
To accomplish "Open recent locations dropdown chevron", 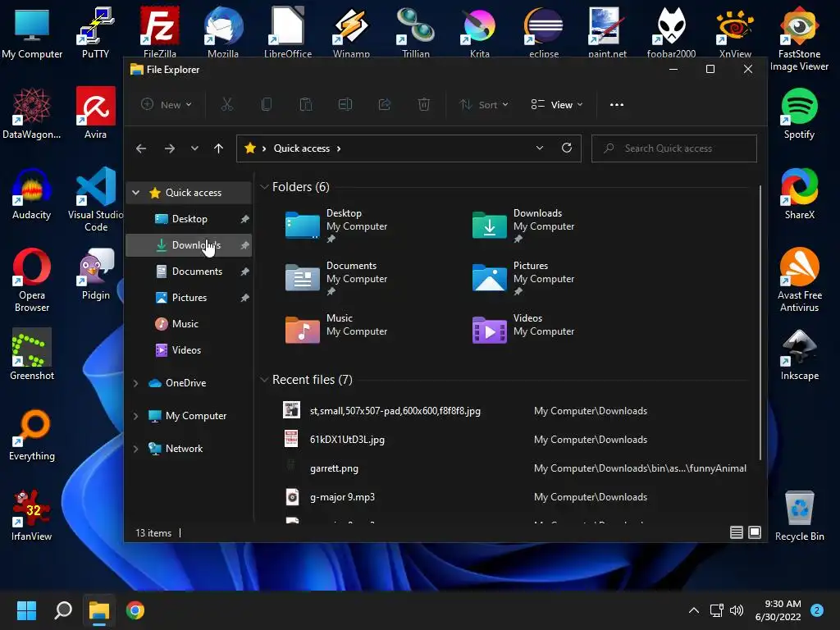I will pyautogui.click(x=194, y=148).
